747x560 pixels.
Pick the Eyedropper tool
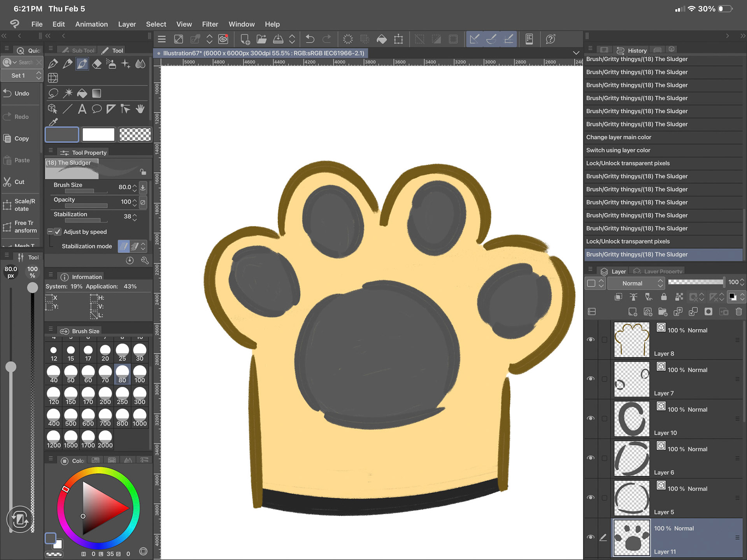[x=53, y=122]
